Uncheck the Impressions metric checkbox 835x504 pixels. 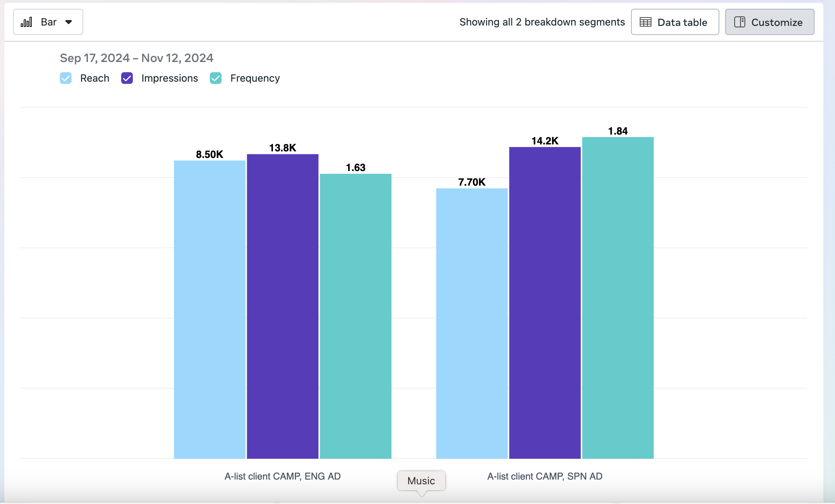[127, 78]
